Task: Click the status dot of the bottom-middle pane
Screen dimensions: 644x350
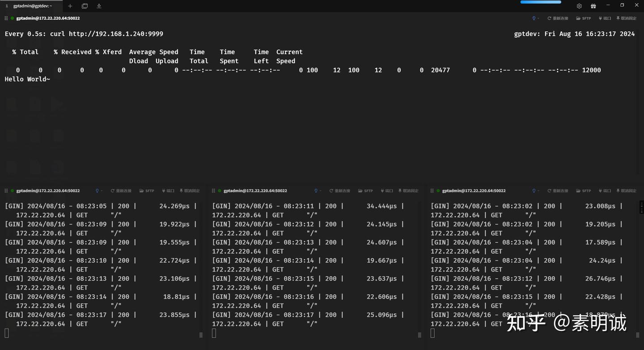Action: coord(220,191)
